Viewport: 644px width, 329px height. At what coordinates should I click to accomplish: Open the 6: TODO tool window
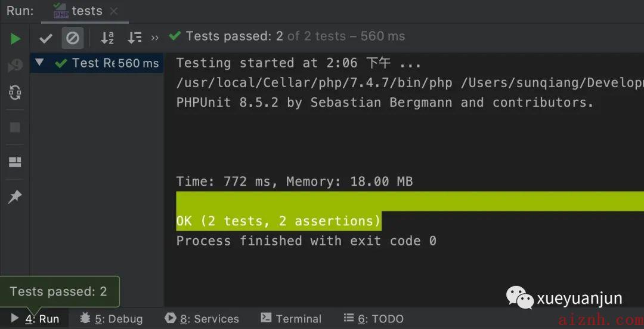pyautogui.click(x=373, y=319)
